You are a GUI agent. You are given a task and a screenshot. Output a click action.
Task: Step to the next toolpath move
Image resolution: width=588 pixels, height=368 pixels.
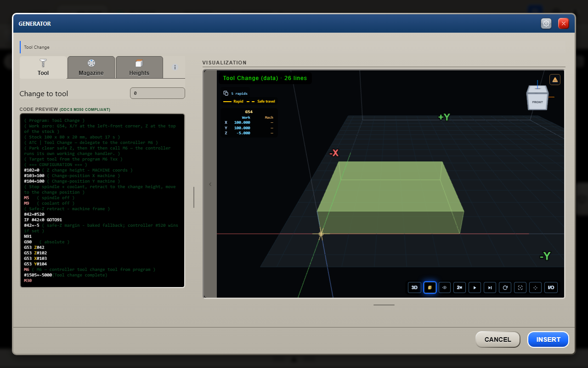[490, 287]
